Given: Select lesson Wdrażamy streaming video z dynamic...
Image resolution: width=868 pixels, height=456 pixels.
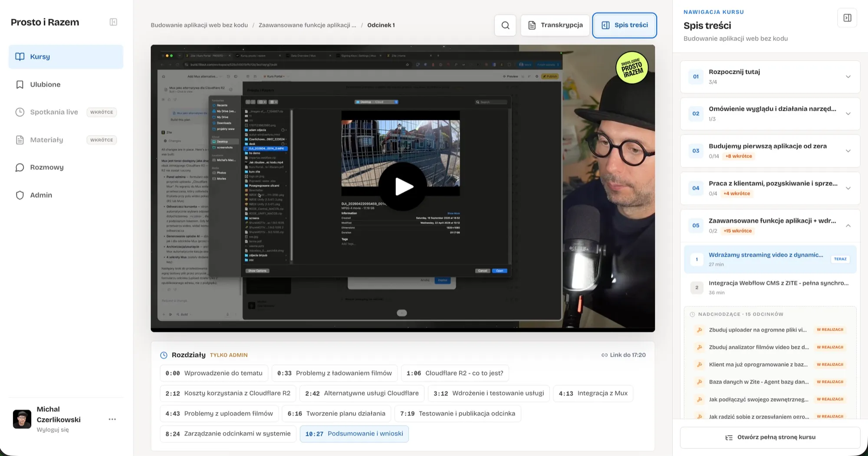Looking at the screenshot, I should [x=770, y=259].
